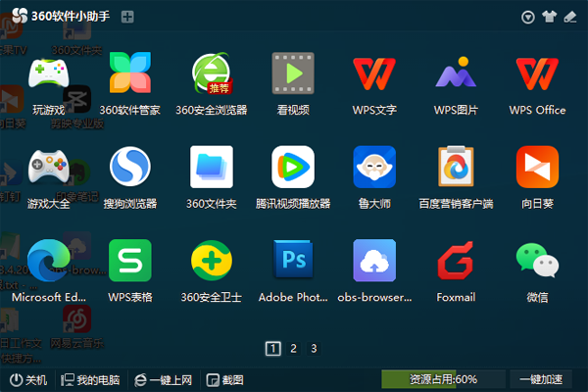
Task: Click the 资源占用 usage bar
Action: [x=443, y=379]
